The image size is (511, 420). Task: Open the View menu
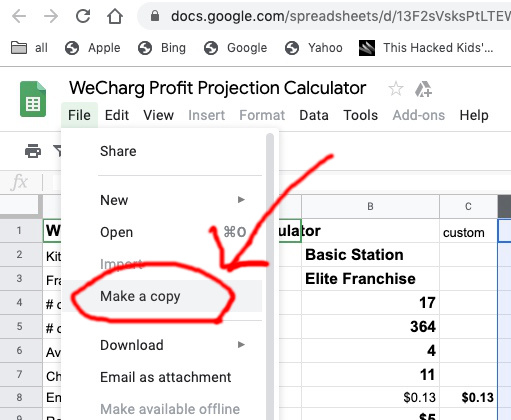(x=158, y=115)
